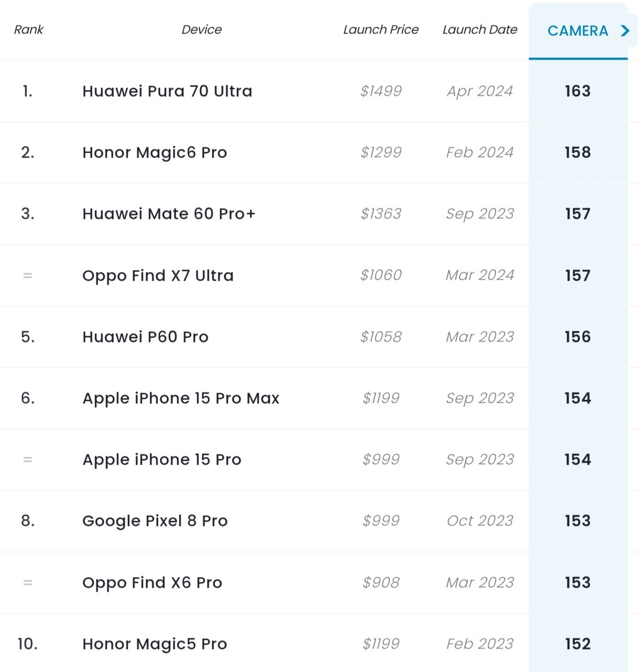
Task: Open the Huawei P60 Pro entry
Action: click(145, 337)
